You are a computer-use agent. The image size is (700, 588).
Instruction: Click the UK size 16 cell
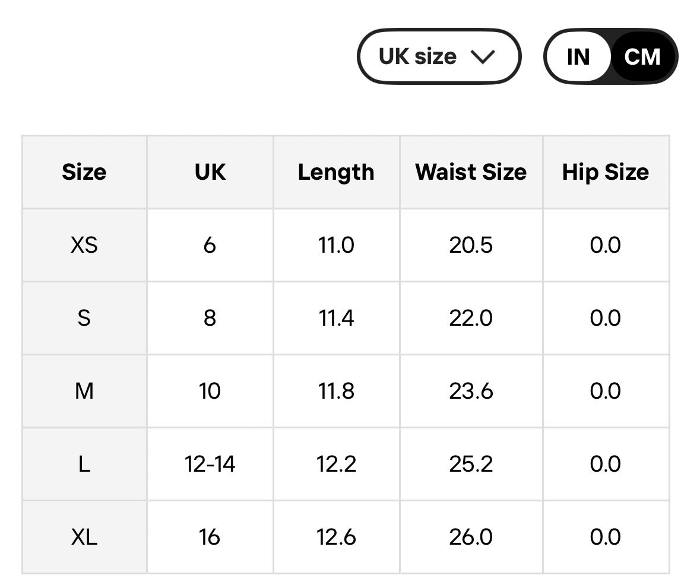coord(210,537)
